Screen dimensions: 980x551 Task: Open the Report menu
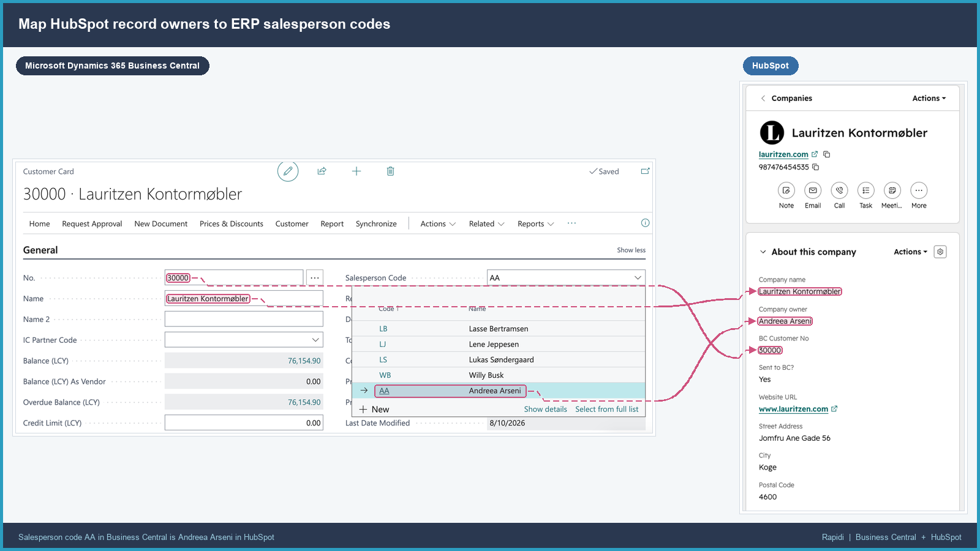332,224
